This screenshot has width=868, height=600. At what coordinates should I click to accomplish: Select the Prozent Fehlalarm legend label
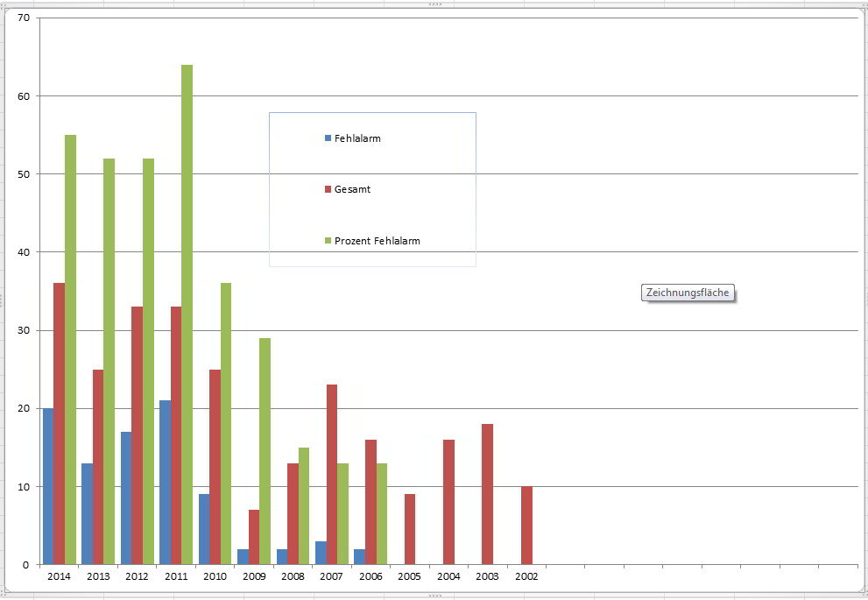point(377,241)
